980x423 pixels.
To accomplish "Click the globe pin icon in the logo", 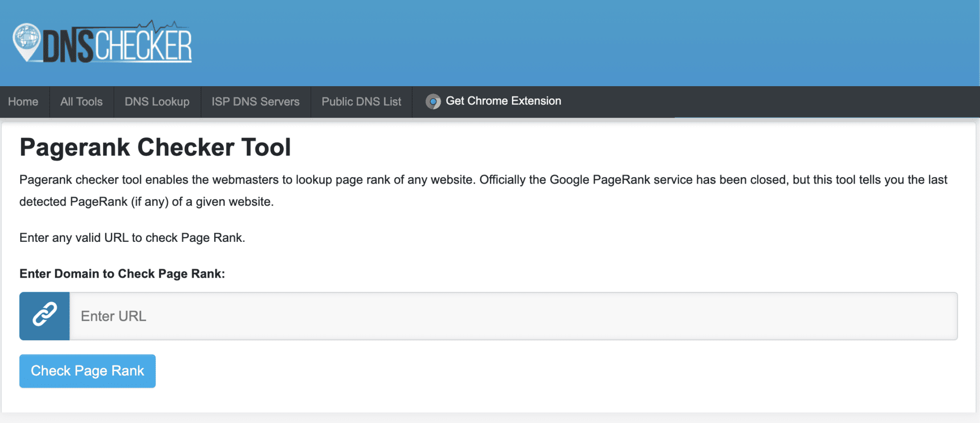I will pyautogui.click(x=26, y=41).
